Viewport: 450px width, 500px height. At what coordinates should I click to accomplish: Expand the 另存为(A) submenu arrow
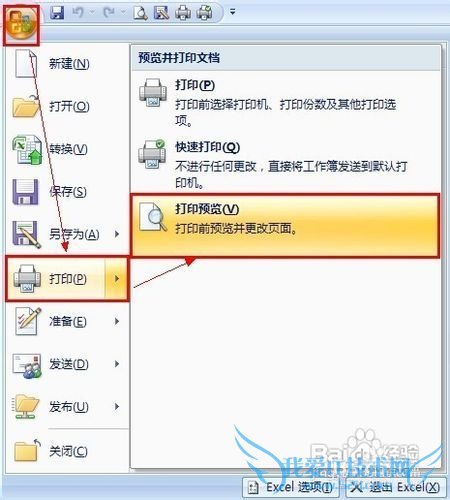click(117, 234)
